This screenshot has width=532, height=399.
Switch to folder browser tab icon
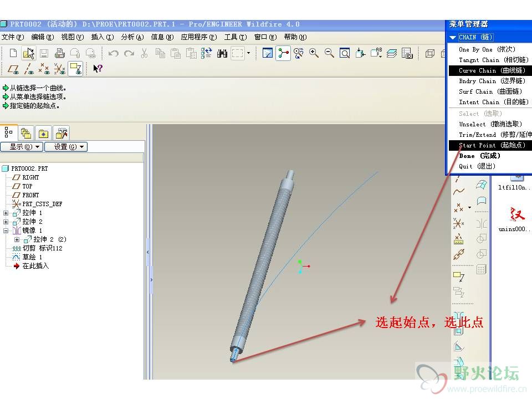coord(26,134)
